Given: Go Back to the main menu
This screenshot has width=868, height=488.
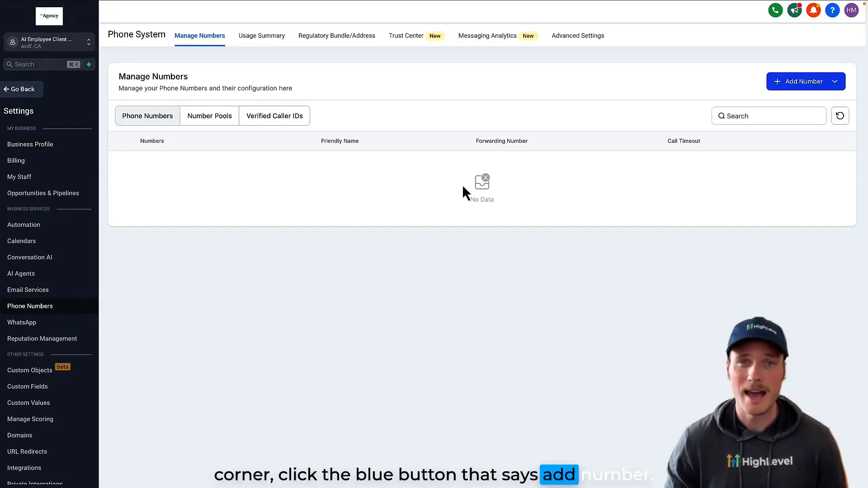Looking at the screenshot, I should pos(22,89).
